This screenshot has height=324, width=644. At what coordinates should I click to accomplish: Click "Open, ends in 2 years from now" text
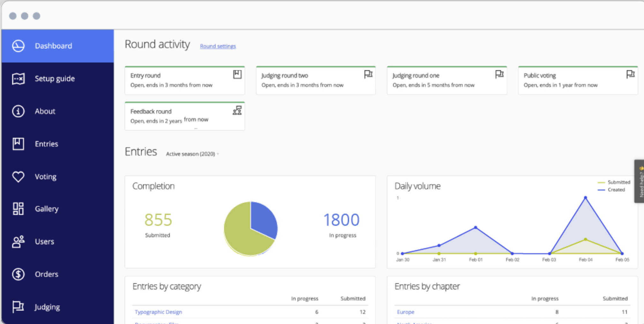pos(169,121)
